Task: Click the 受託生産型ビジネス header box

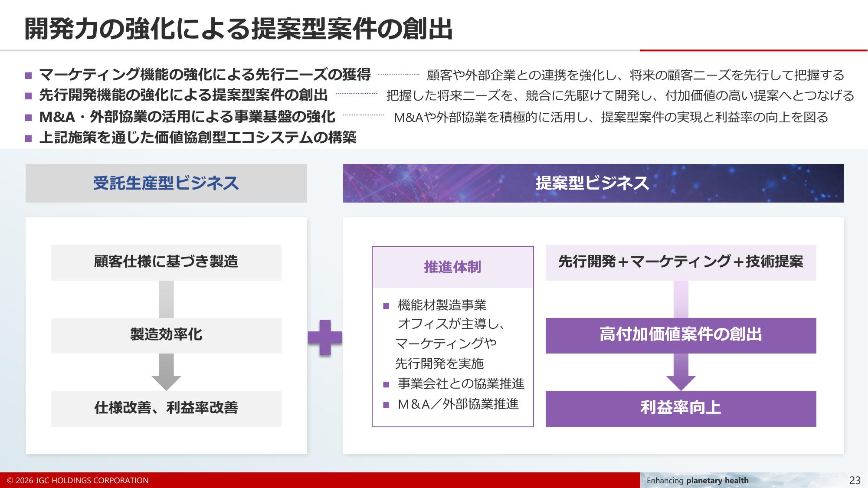Action: 166,183
